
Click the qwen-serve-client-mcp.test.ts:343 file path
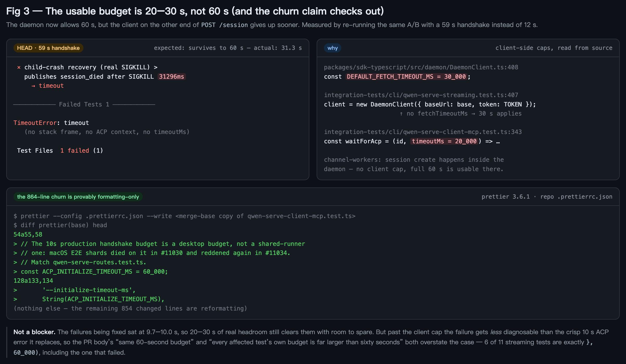click(x=423, y=132)
